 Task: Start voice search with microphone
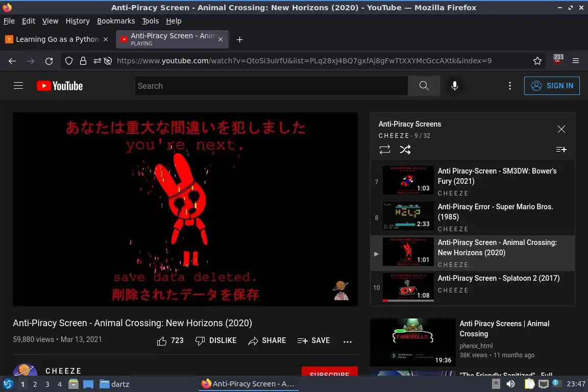click(454, 86)
